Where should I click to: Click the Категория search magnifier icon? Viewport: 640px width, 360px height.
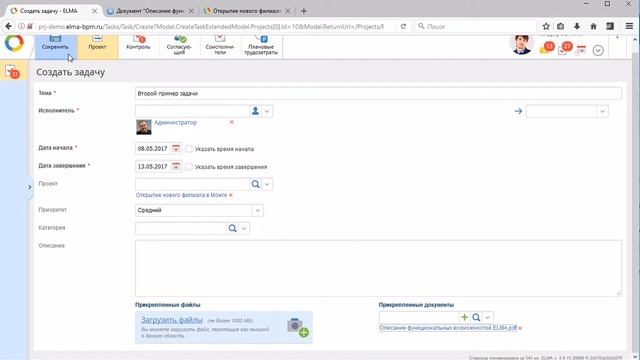(232, 228)
